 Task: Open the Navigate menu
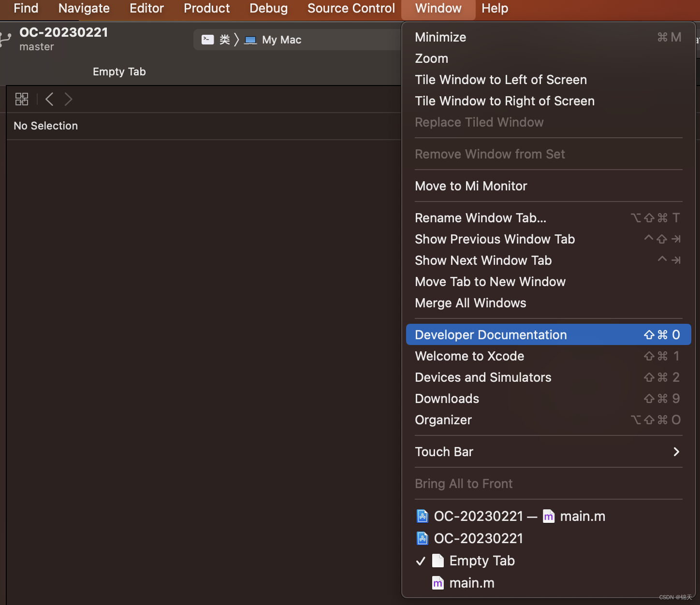(84, 8)
